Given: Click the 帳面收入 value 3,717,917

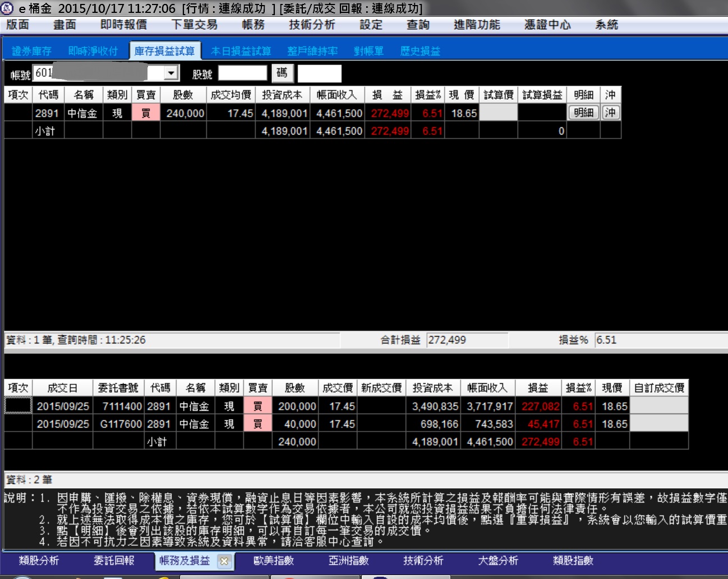Looking at the screenshot, I should pyautogui.click(x=490, y=406).
